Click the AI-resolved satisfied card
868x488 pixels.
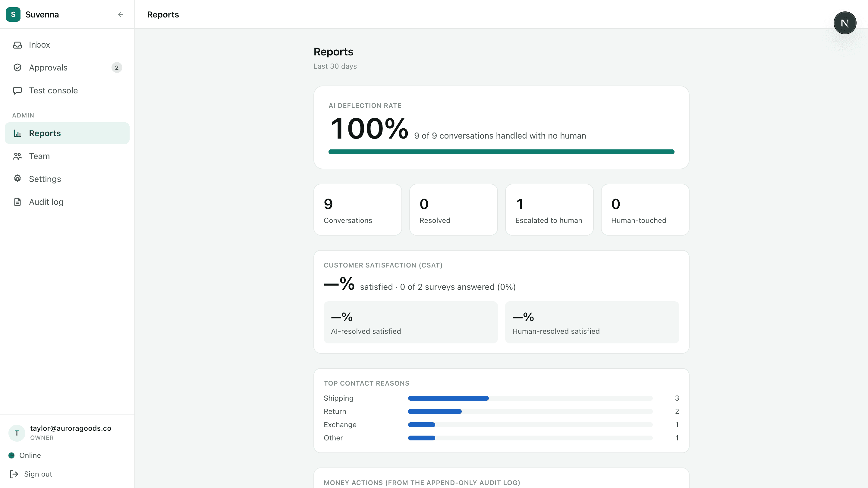[x=410, y=322]
